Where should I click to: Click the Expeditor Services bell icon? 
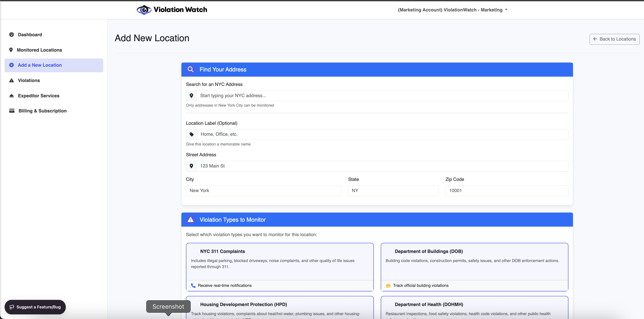click(x=11, y=96)
